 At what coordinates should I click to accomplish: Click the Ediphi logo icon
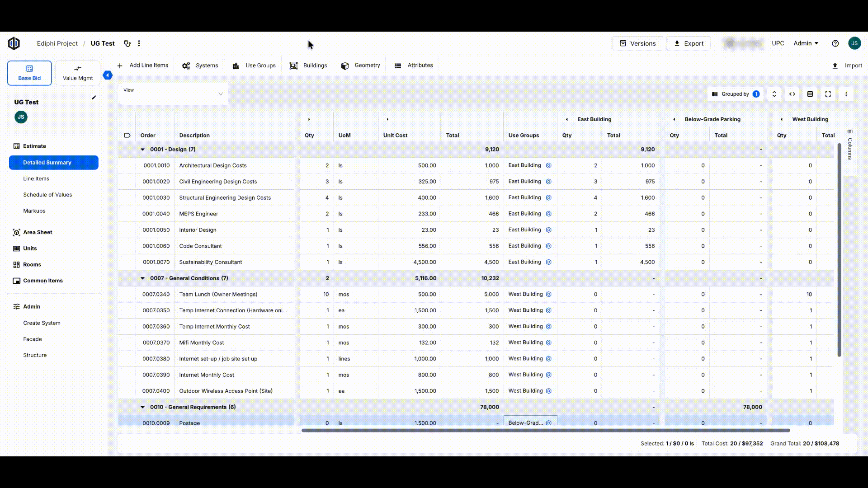tap(14, 43)
